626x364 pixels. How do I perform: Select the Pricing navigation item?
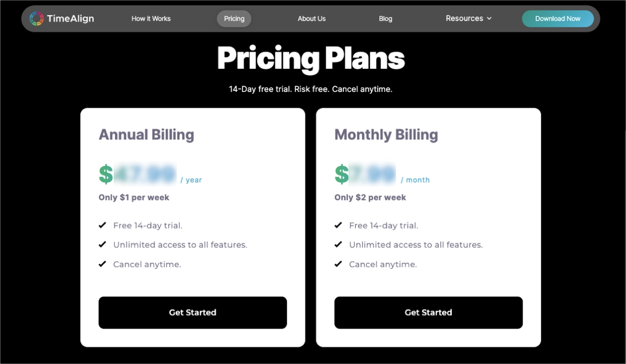234,18
